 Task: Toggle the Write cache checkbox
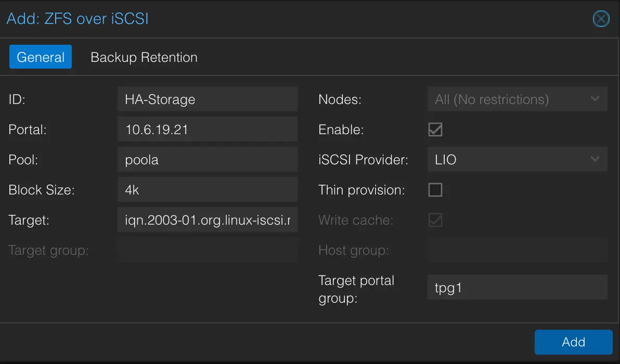click(435, 220)
